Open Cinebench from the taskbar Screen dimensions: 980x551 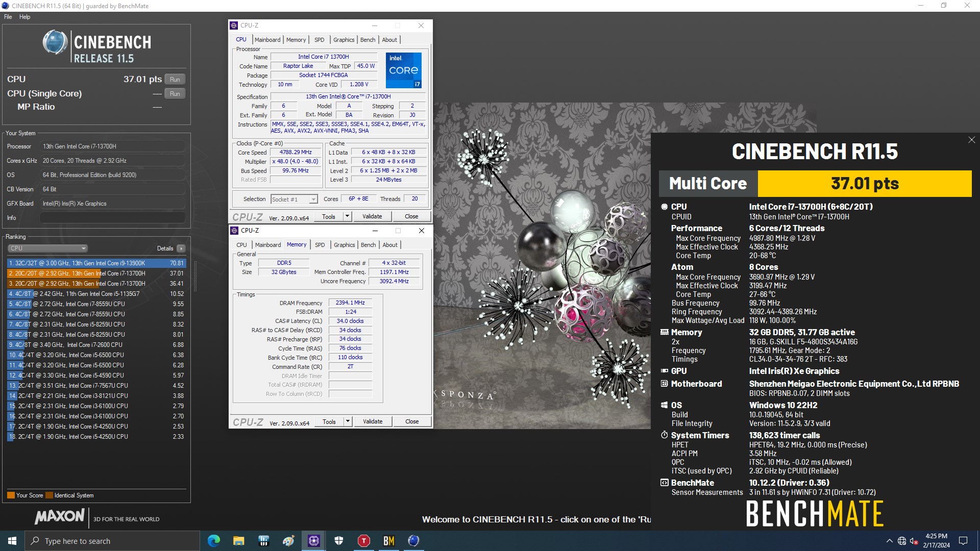[x=413, y=541]
